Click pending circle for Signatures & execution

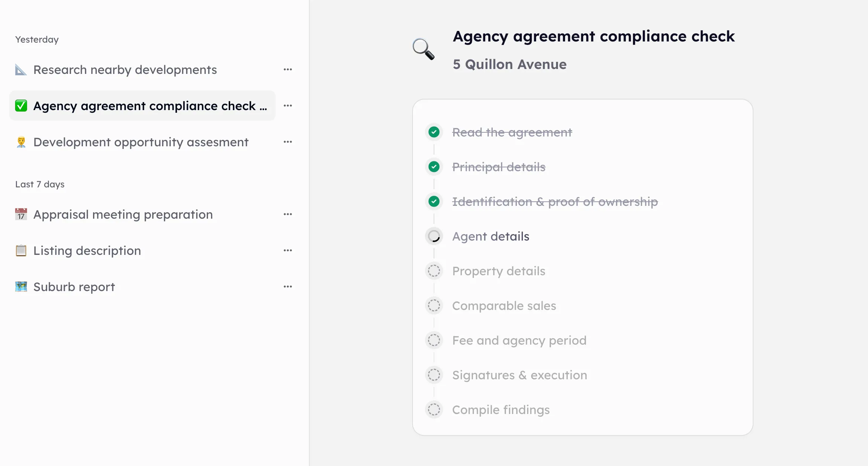[434, 375]
